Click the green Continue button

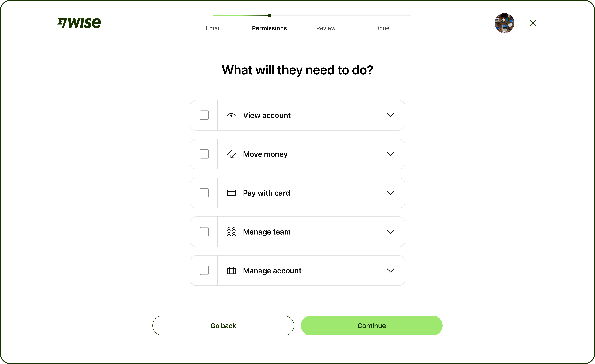[371, 326]
